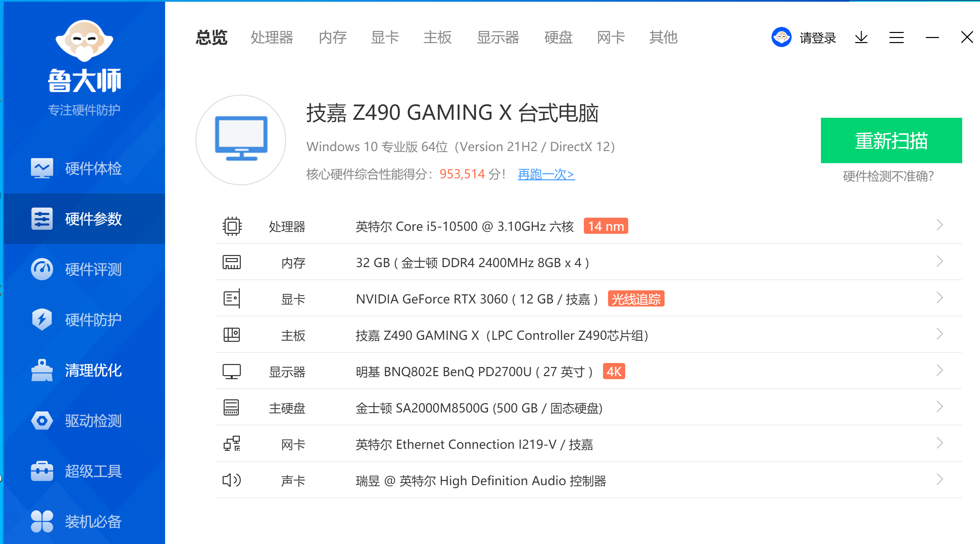Switch to the 总览 tab
This screenshot has width=980, height=544.
point(212,37)
